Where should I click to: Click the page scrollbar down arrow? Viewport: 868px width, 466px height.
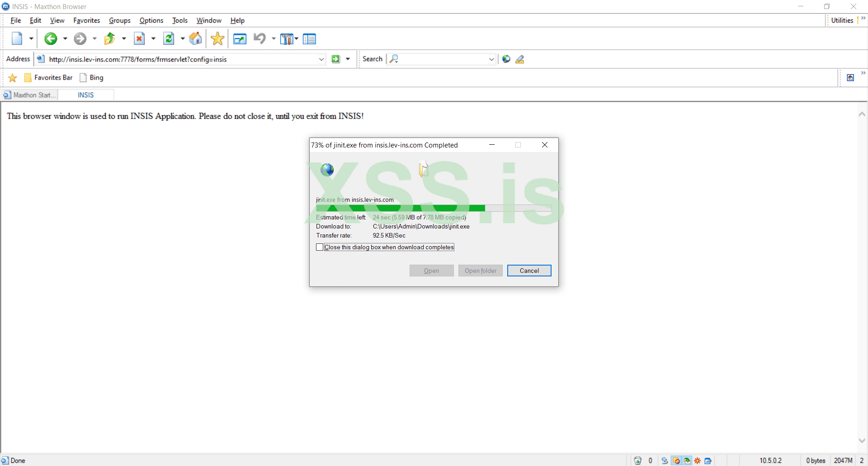coord(862,440)
